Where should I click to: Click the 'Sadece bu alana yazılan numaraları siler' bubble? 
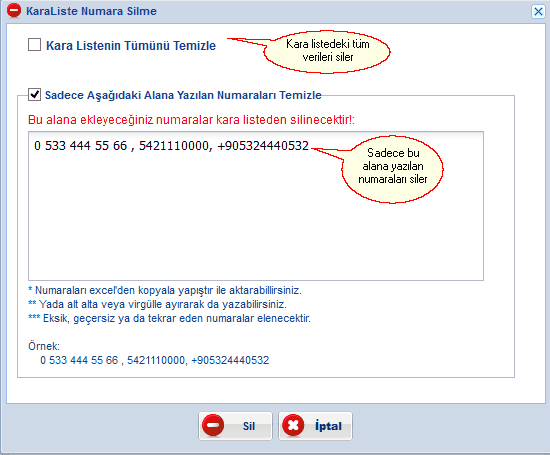click(392, 169)
